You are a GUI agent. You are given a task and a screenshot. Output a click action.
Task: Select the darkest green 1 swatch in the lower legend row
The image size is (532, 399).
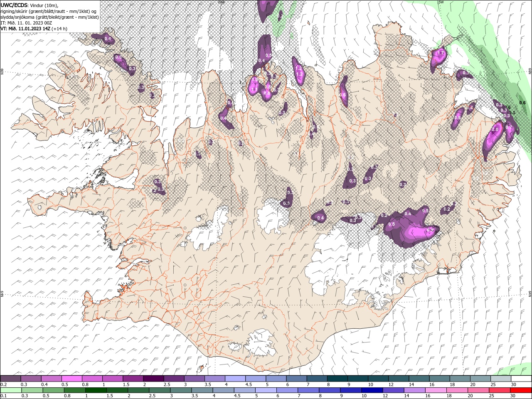[x=96, y=390]
